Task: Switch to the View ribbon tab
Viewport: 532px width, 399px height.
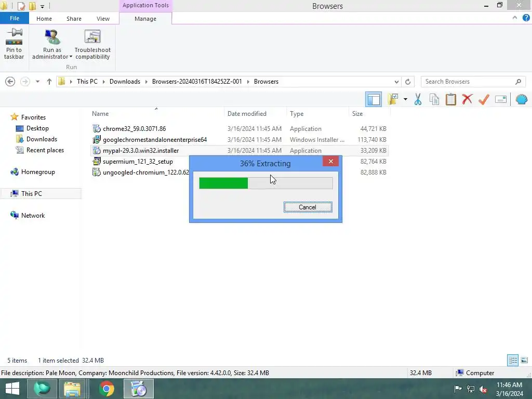Action: 103,19
